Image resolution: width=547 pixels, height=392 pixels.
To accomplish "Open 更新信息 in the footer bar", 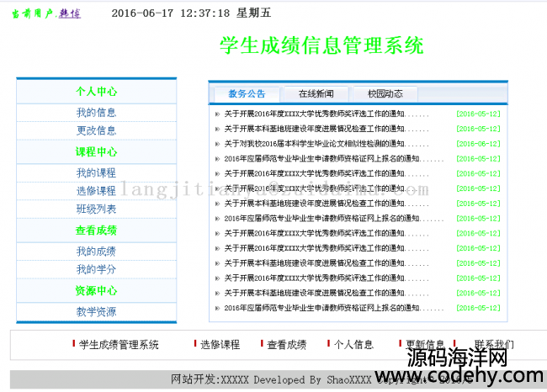I will [425, 345].
